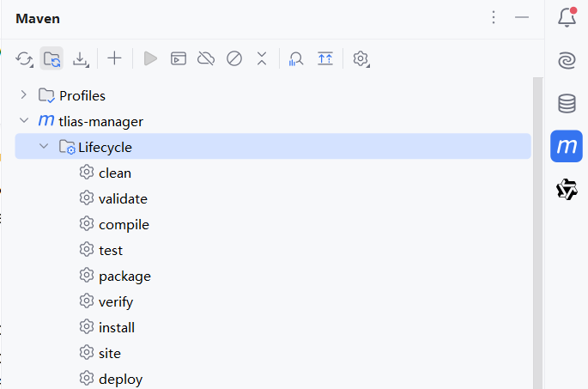Screen dimensions: 588x389
Task: Show dependencies diagram icon
Action: [x=325, y=58]
